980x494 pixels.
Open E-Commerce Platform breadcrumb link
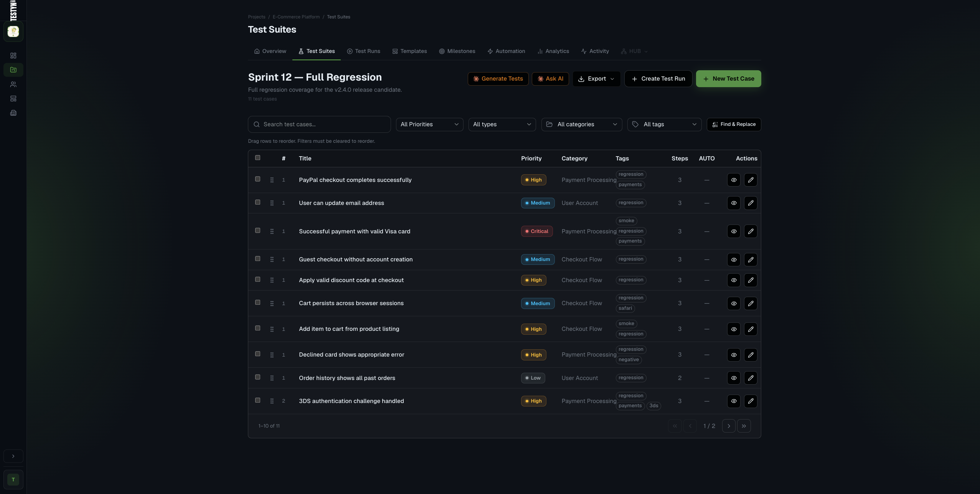click(296, 17)
